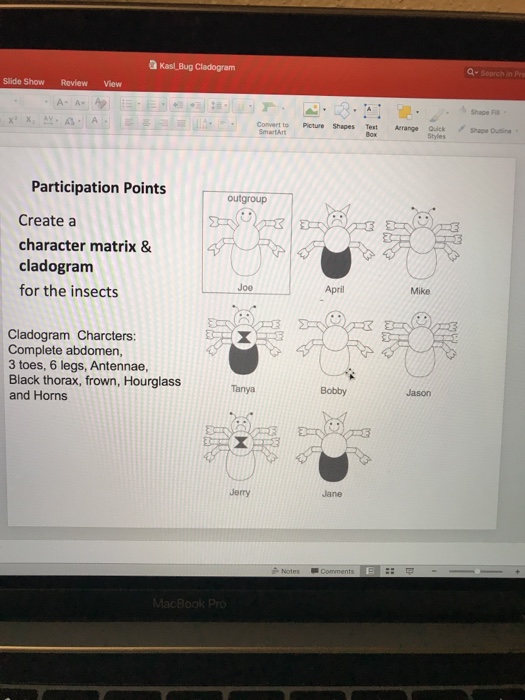Open the Arrange menu
Viewport: 525px width, 700px height.
pos(406,118)
